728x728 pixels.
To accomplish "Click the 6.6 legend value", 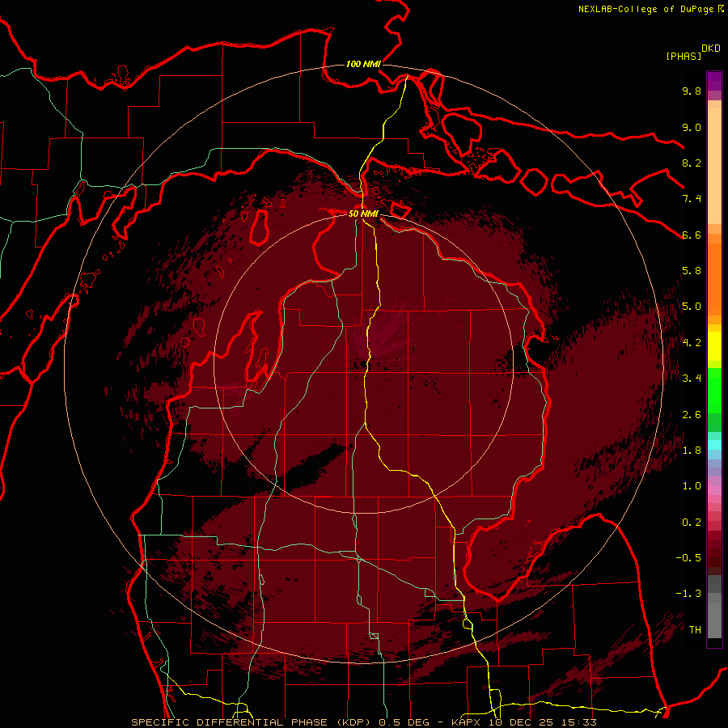I will 692,235.
